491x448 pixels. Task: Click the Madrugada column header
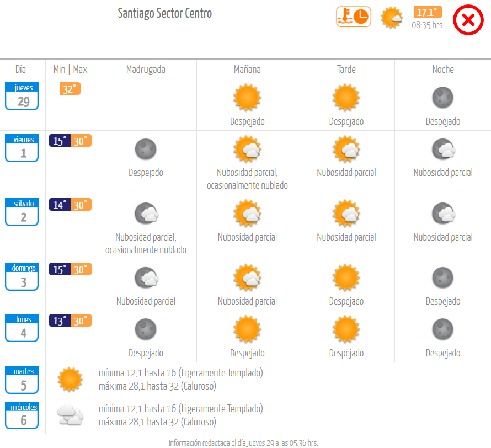[146, 69]
